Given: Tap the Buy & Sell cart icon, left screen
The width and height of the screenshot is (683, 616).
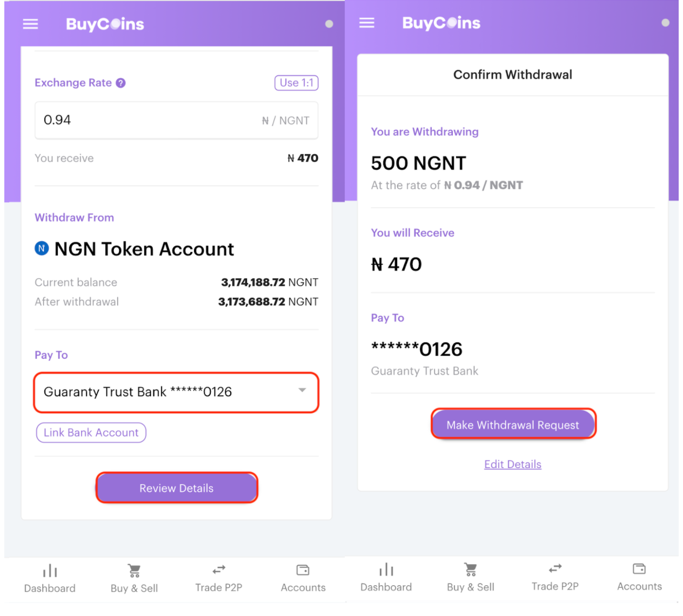Looking at the screenshot, I should click(x=134, y=571).
